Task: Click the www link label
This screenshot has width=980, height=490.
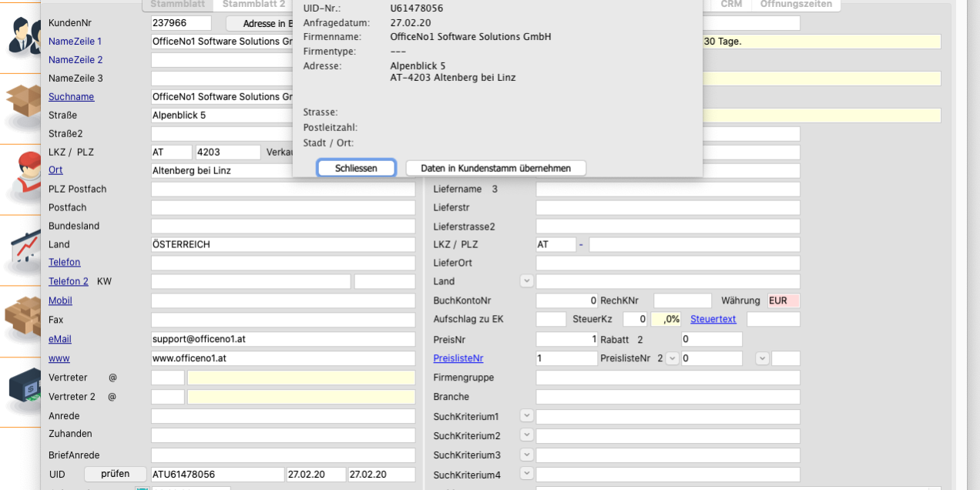Action: pos(59,358)
